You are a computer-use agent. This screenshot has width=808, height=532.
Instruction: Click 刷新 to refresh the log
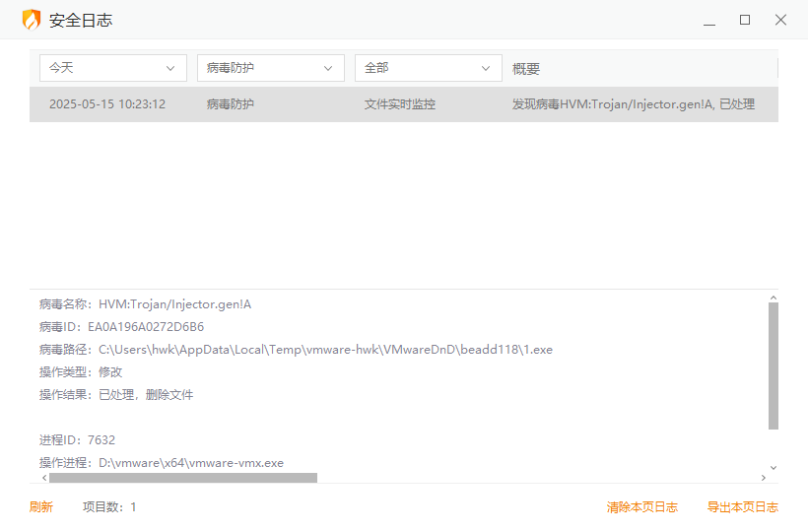click(x=41, y=507)
